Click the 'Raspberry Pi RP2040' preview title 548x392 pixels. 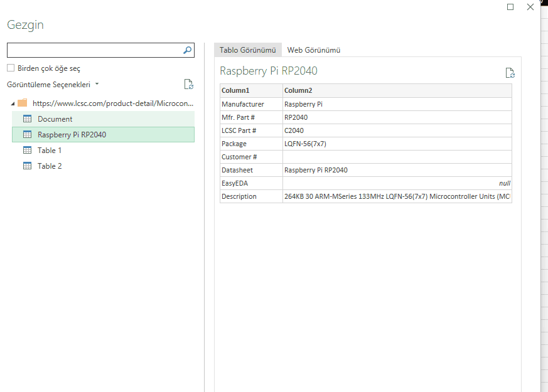coord(269,71)
